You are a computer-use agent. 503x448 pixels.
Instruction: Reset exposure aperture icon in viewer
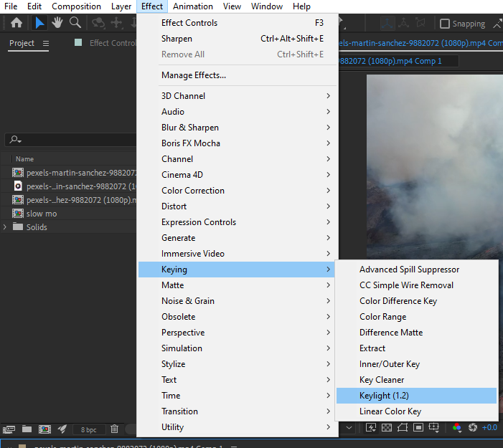[473, 427]
